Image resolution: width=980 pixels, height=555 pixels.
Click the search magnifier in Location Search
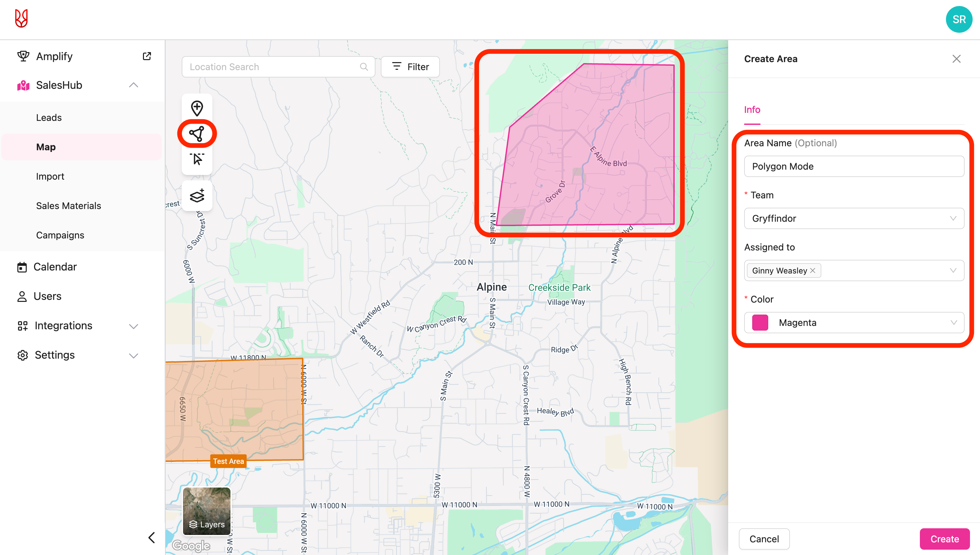point(364,67)
